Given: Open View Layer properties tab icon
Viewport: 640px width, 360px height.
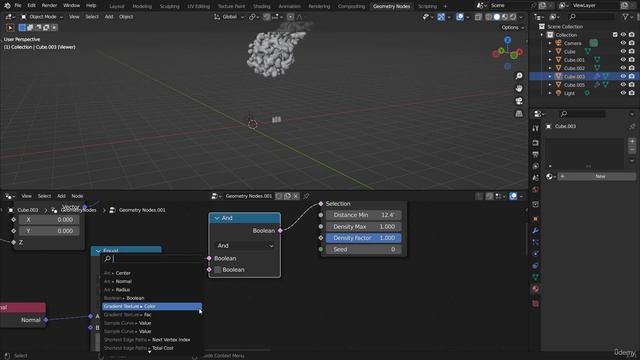Looking at the screenshot, I should click(x=535, y=166).
